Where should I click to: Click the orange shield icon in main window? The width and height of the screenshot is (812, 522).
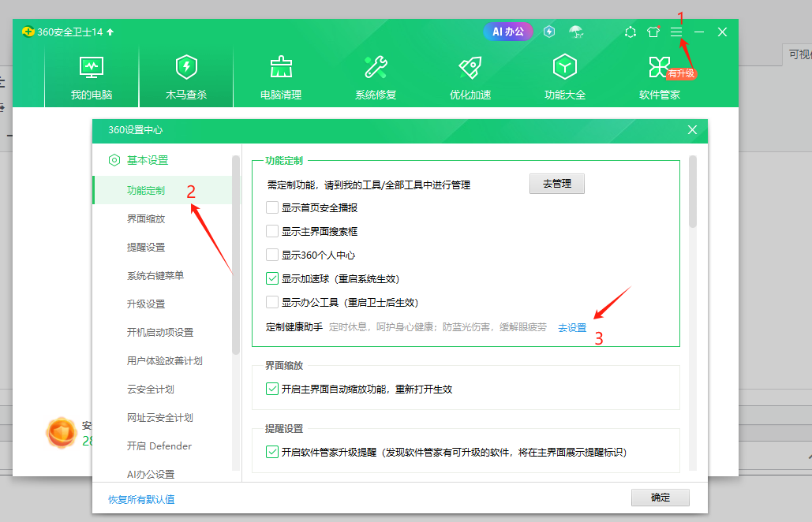pyautogui.click(x=62, y=432)
